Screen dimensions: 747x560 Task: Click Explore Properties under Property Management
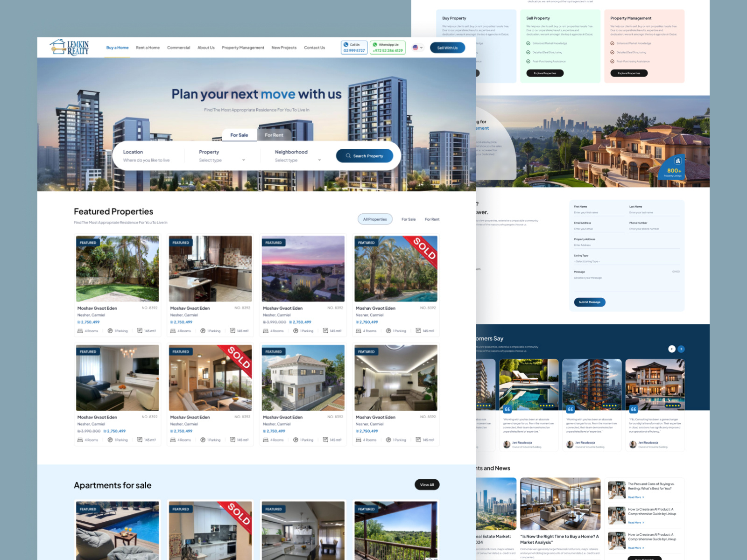[x=629, y=73]
